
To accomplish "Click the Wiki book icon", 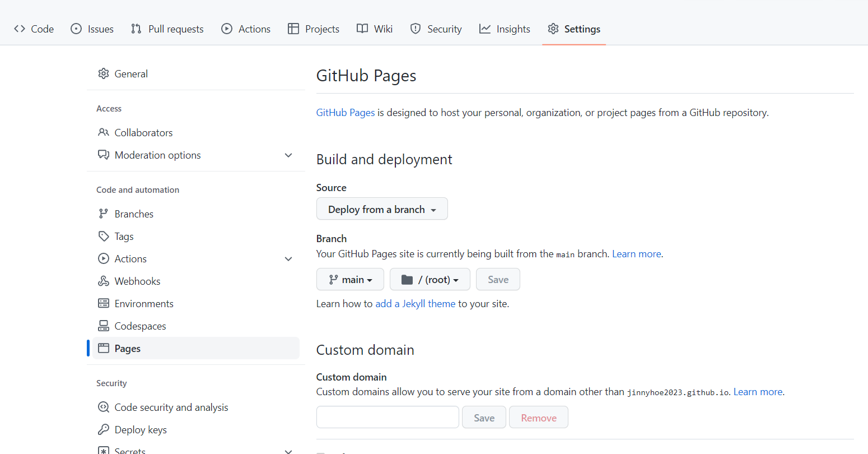I will coord(362,29).
